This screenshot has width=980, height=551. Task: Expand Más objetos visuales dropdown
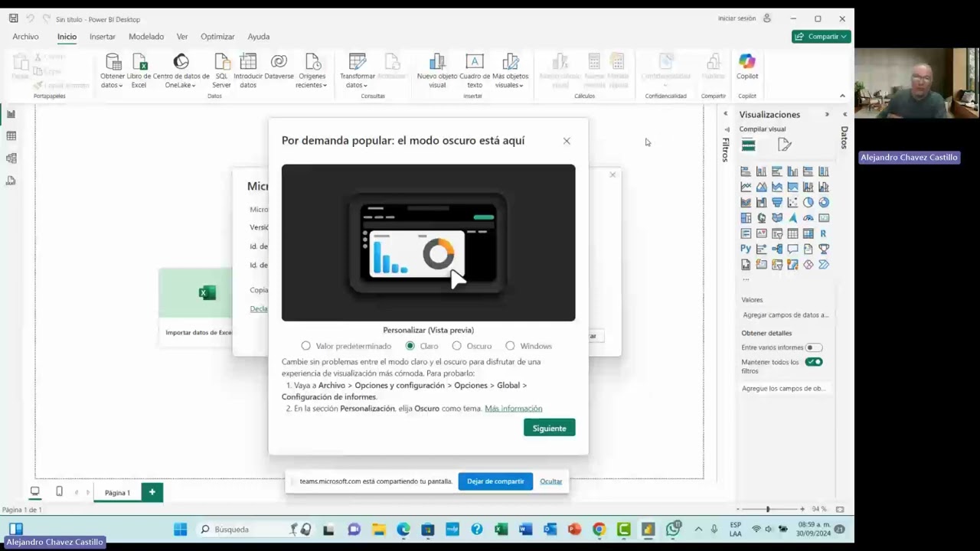tap(510, 81)
